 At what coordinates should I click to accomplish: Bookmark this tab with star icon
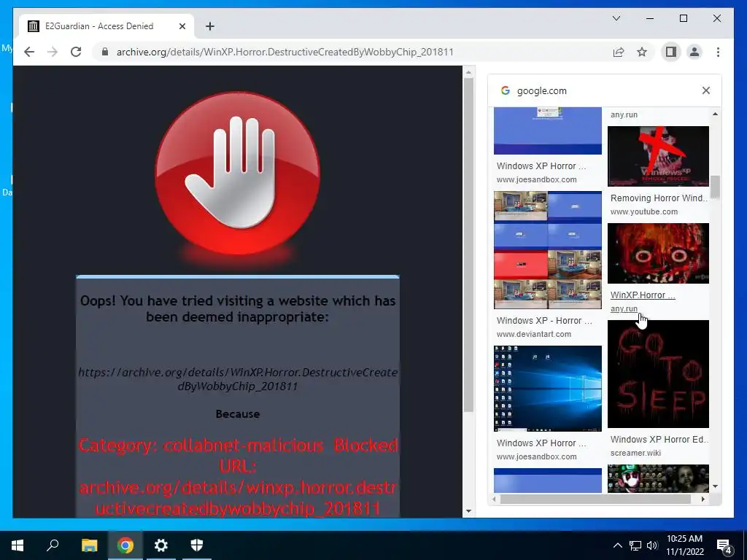pos(642,52)
